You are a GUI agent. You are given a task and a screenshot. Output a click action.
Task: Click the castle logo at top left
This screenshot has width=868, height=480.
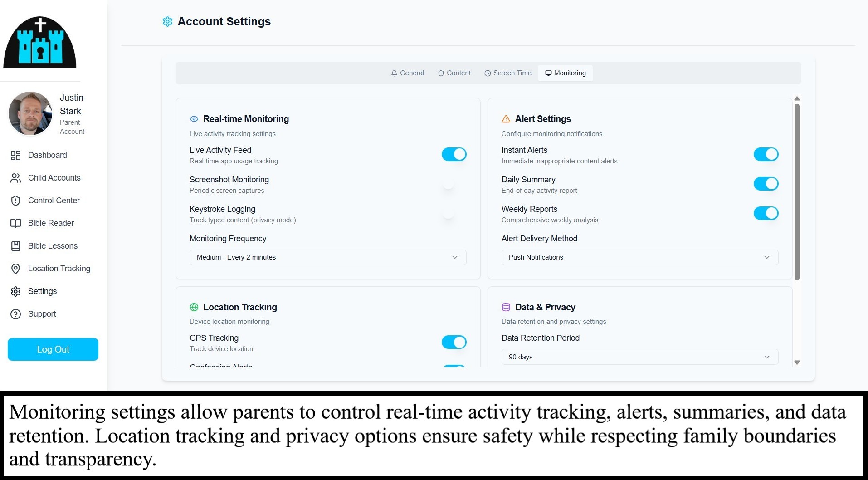40,43
